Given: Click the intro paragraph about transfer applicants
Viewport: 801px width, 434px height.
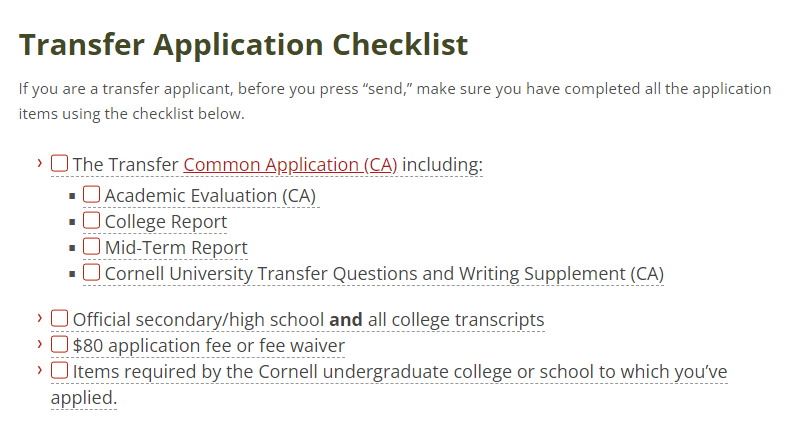Looking at the screenshot, I should pyautogui.click(x=395, y=101).
